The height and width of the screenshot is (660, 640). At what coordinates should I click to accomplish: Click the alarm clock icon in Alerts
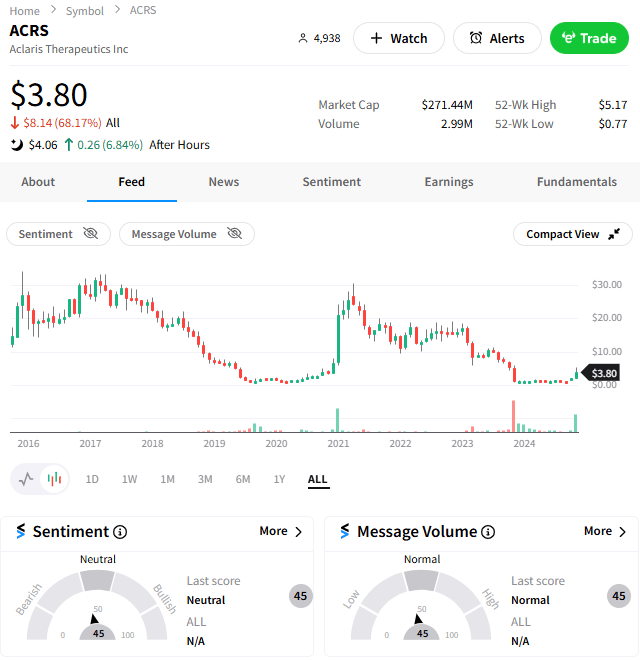coord(476,38)
